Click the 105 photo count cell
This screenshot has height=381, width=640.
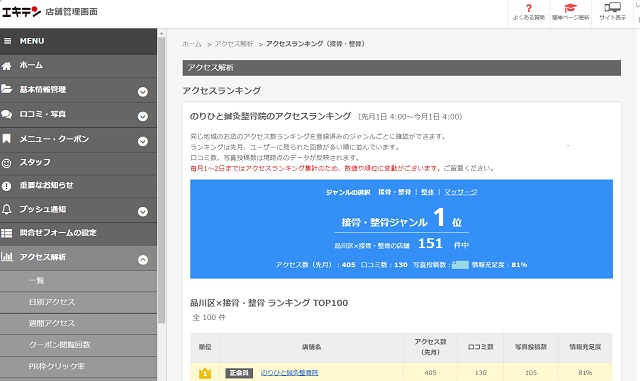(x=531, y=373)
